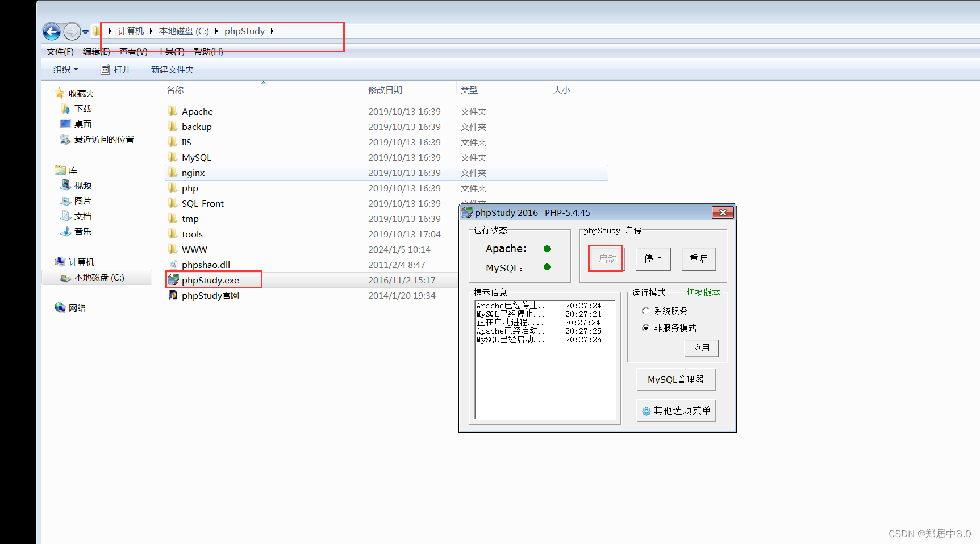Click the phpStudy title bar app icon
The width and height of the screenshot is (980, 544).
467,212
